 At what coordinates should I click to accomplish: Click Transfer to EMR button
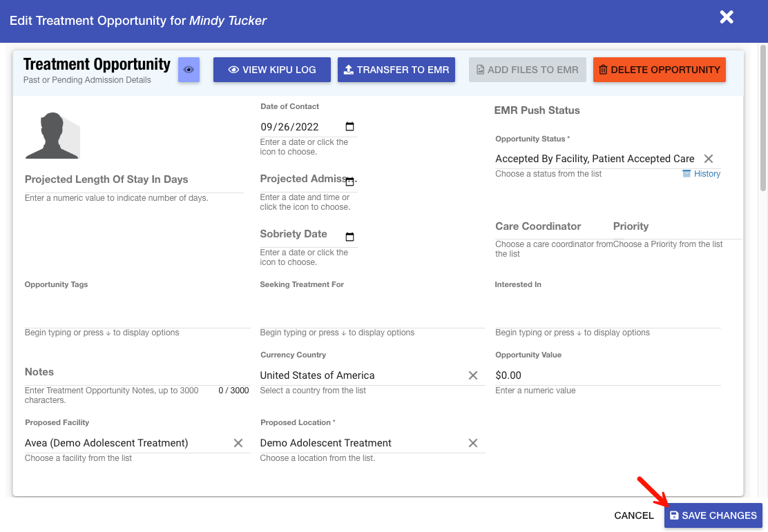click(396, 70)
